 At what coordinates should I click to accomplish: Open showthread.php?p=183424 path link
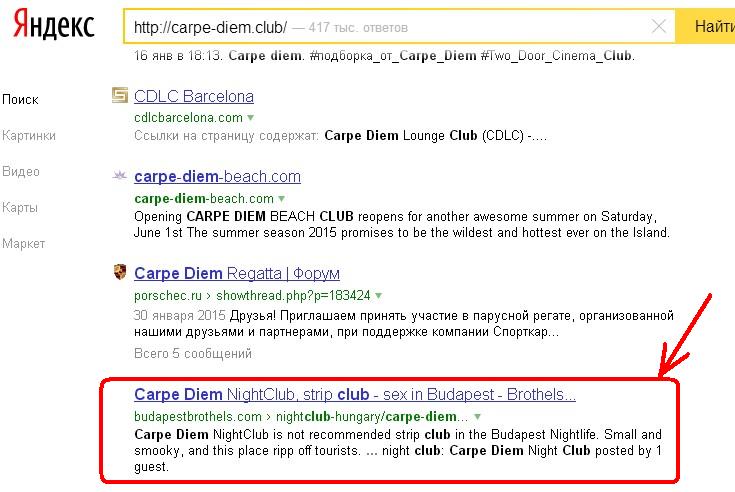click(x=293, y=296)
